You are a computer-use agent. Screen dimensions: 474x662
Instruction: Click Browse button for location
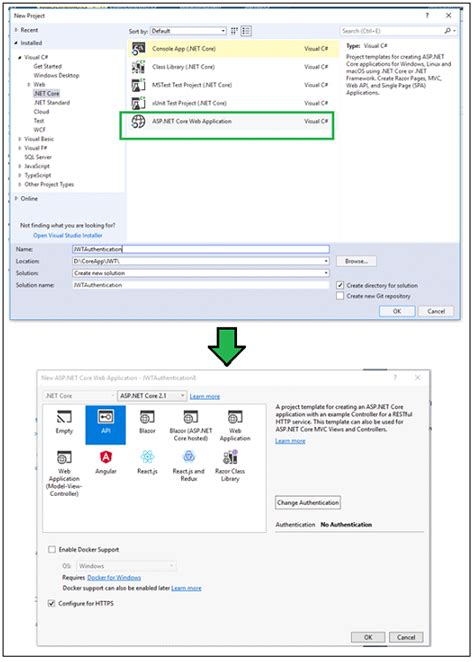pos(356,261)
